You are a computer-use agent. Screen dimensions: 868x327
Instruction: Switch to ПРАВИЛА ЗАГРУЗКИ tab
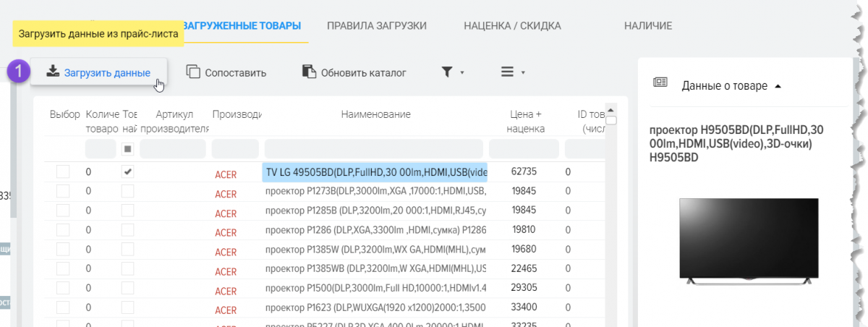pos(376,26)
